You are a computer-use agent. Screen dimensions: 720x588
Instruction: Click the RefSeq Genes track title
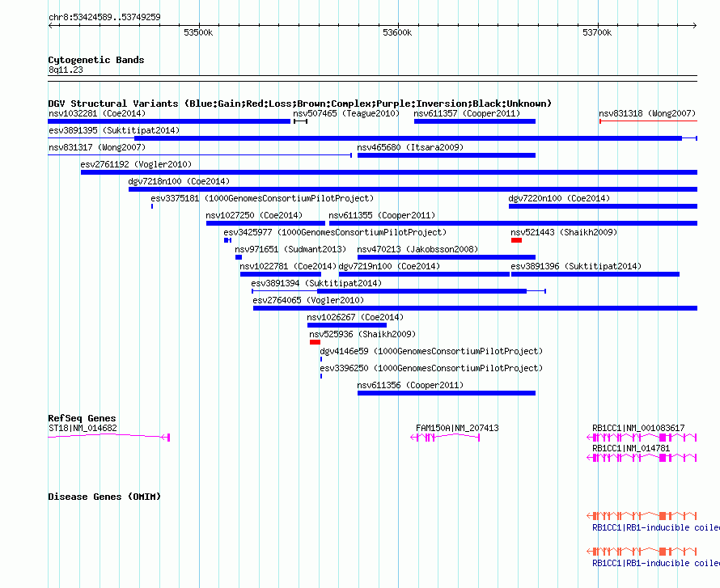pyautogui.click(x=82, y=418)
